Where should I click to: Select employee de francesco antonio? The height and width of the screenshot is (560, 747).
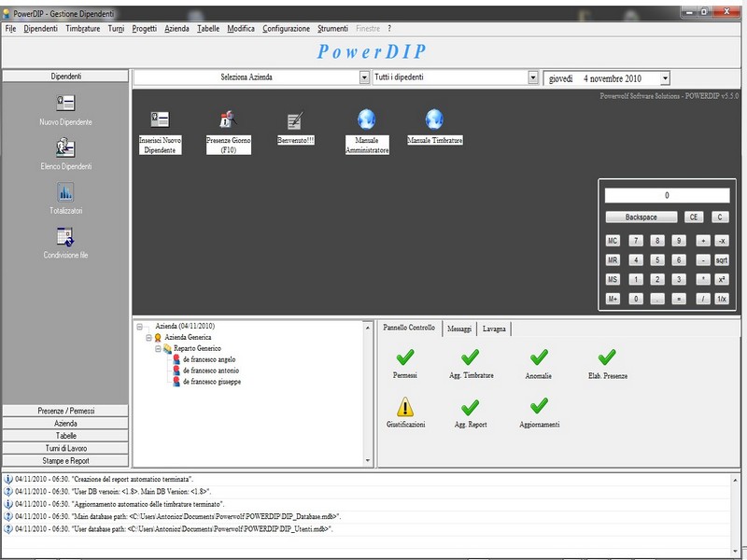[x=211, y=371]
